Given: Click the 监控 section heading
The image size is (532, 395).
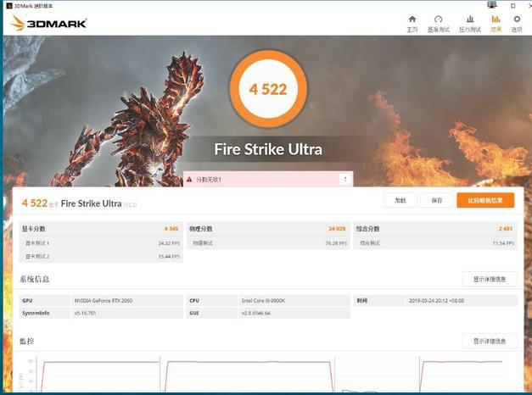Looking at the screenshot, I should click(x=27, y=341).
